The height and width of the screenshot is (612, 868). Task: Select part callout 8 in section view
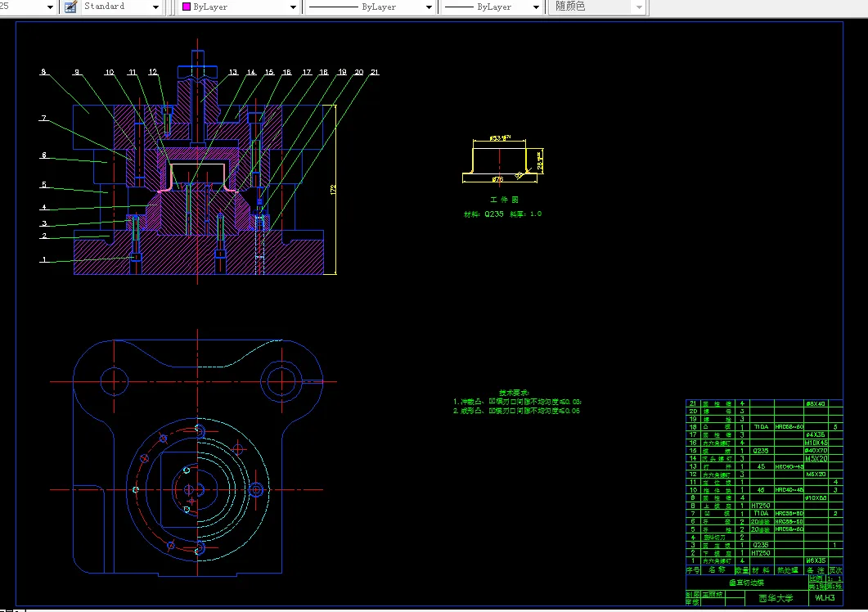point(43,71)
